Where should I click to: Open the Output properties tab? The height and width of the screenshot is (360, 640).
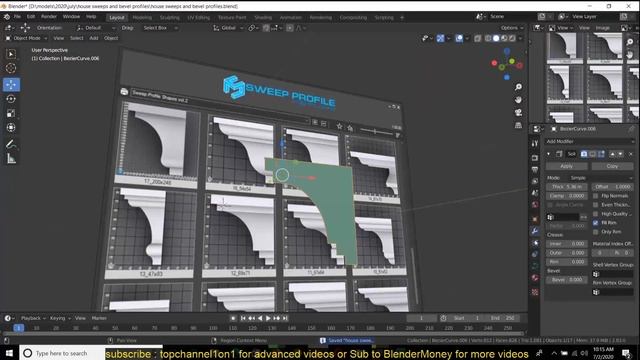[535, 169]
